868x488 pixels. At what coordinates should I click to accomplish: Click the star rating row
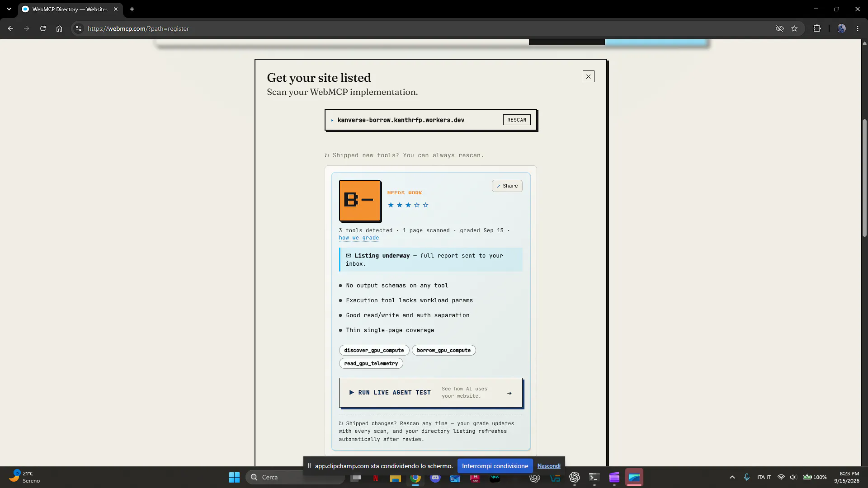408,205
